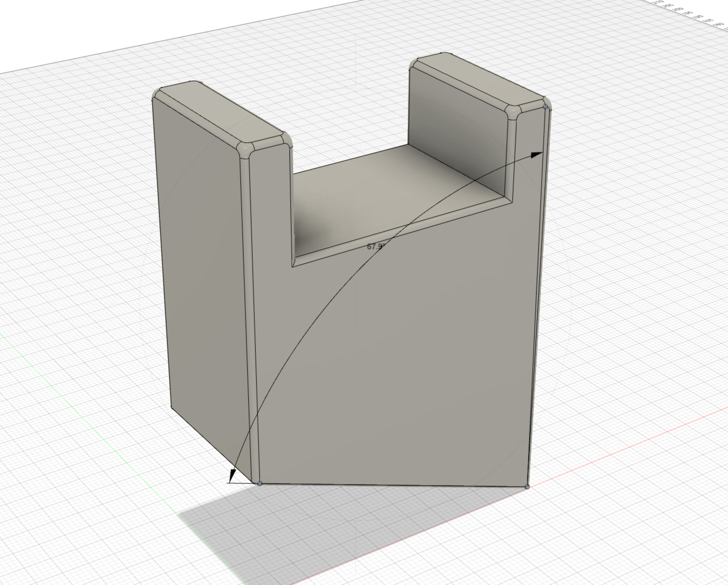
Task: Pick the vertex marker at the top-right prong corner
Action: click(x=546, y=107)
